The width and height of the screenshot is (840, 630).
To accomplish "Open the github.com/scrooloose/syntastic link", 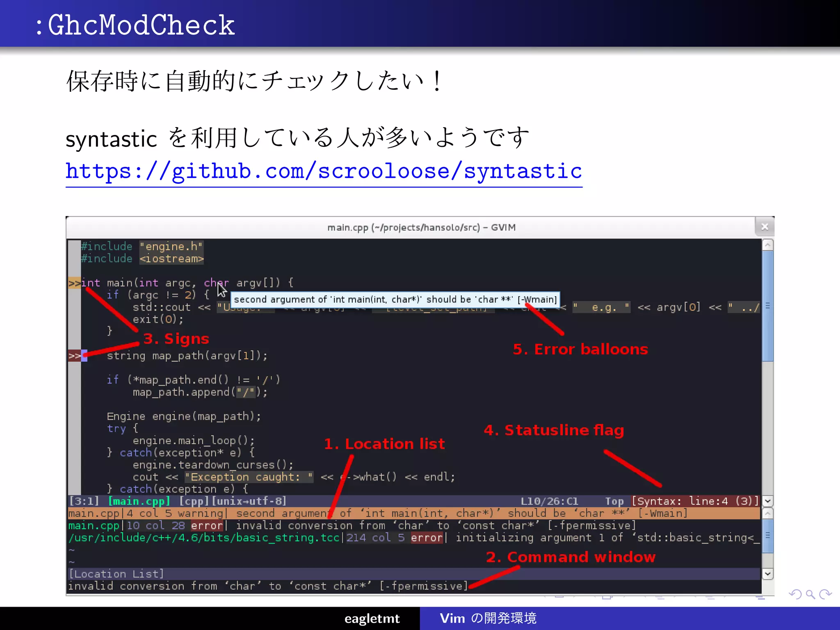I will [324, 171].
